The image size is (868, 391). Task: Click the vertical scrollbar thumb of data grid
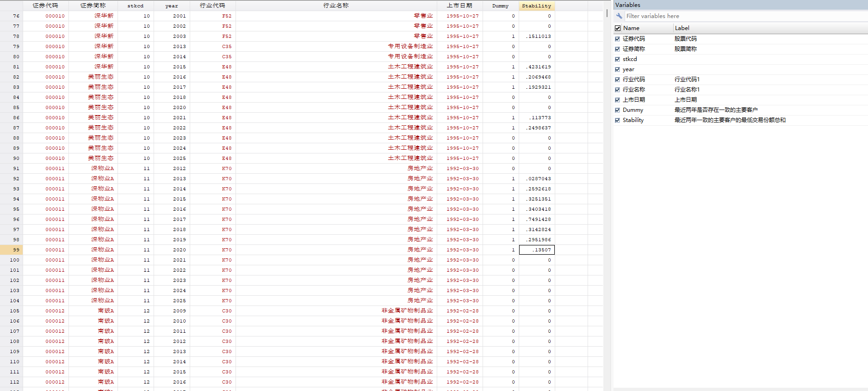[607, 13]
